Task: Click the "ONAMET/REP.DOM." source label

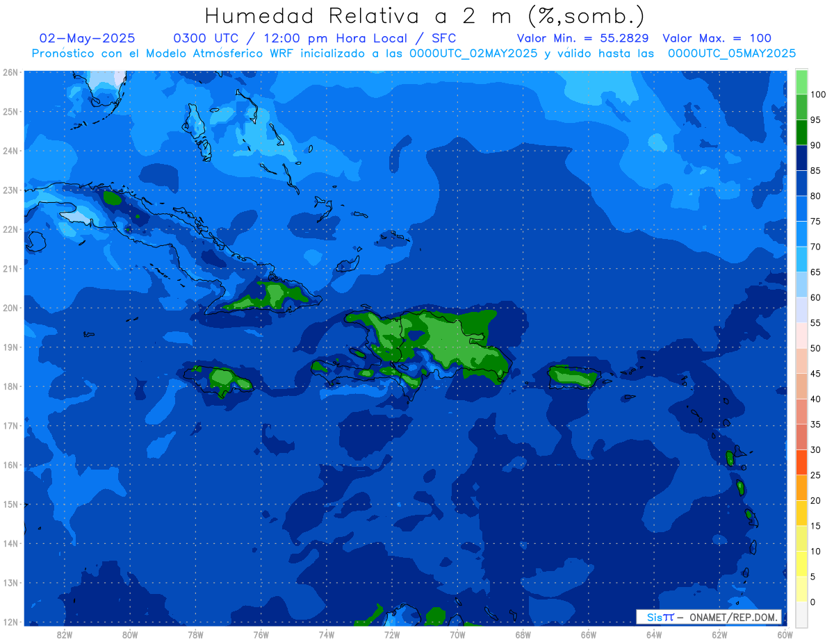Action: [x=733, y=617]
